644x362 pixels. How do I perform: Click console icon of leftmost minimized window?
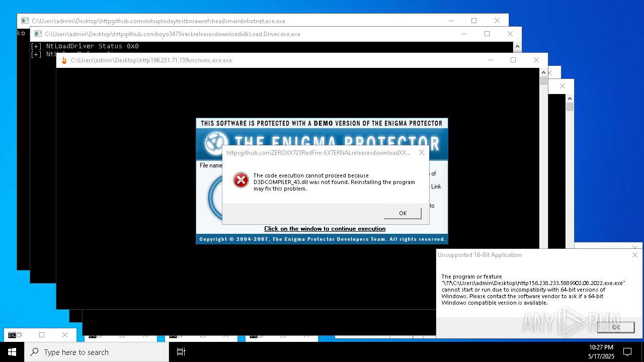(12, 335)
